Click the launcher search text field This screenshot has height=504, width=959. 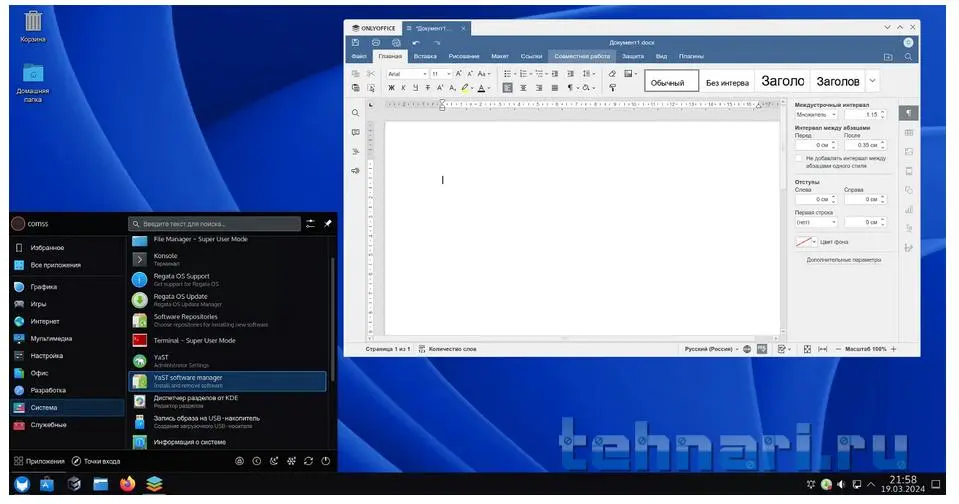click(x=214, y=224)
